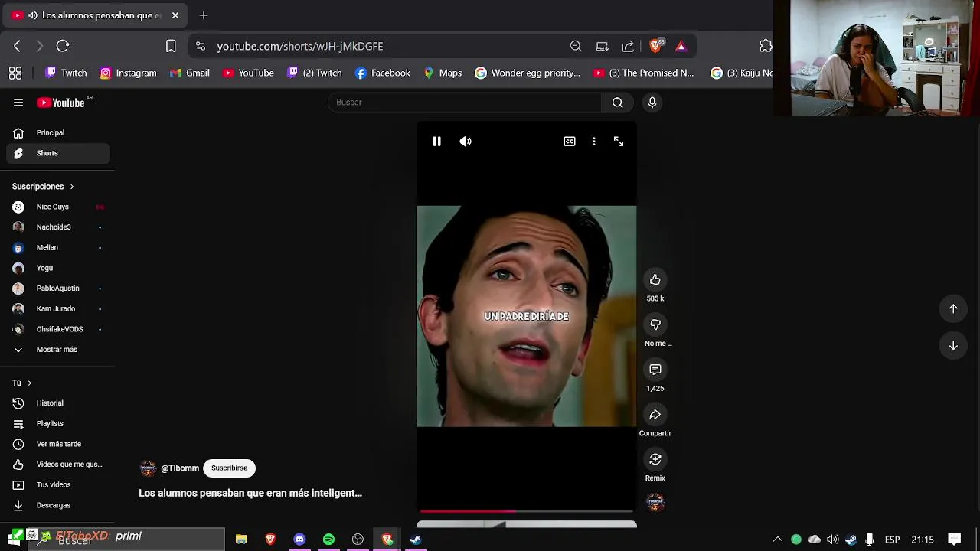Open the PabloAgustin channel
This screenshot has height=551, width=980.
[x=58, y=289]
